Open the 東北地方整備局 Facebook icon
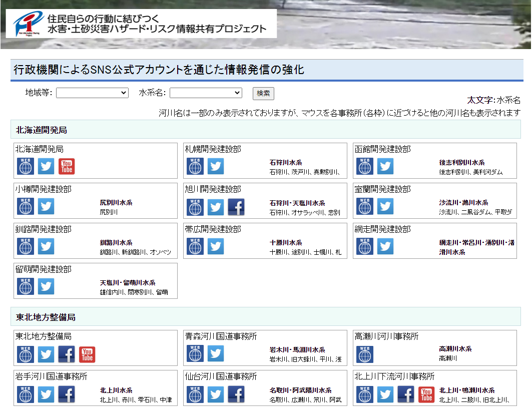The width and height of the screenshot is (532, 408). coord(67,354)
